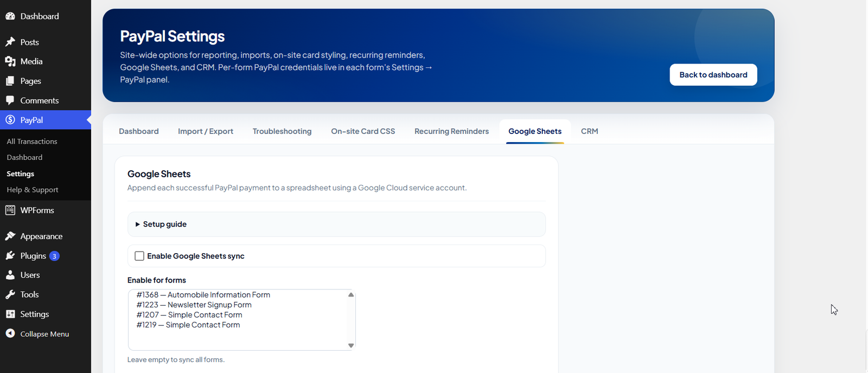Click the Plugins update count badge
Screen dimensions: 868x373
(54, 256)
